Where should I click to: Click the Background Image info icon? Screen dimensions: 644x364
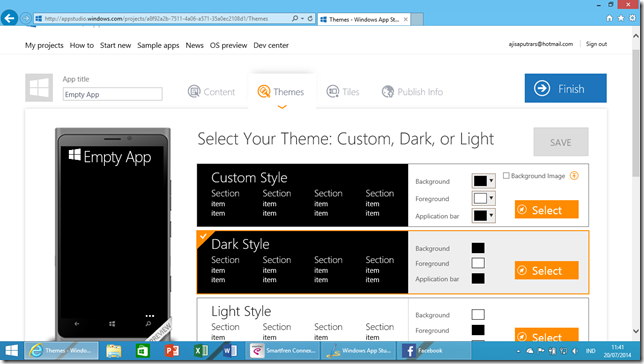click(x=574, y=176)
